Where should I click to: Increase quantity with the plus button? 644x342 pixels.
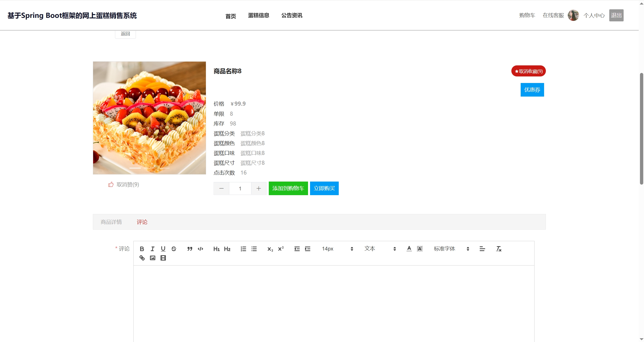259,188
